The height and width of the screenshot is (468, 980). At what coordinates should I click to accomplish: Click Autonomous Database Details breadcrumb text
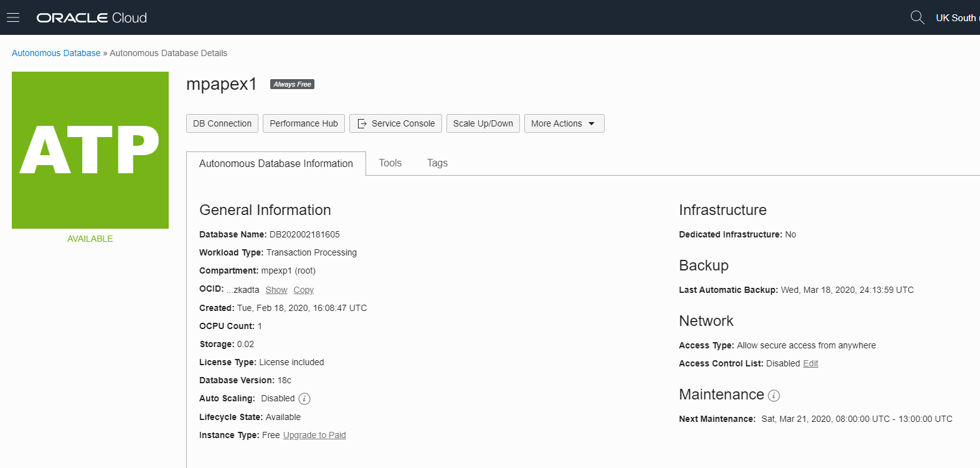coord(169,53)
